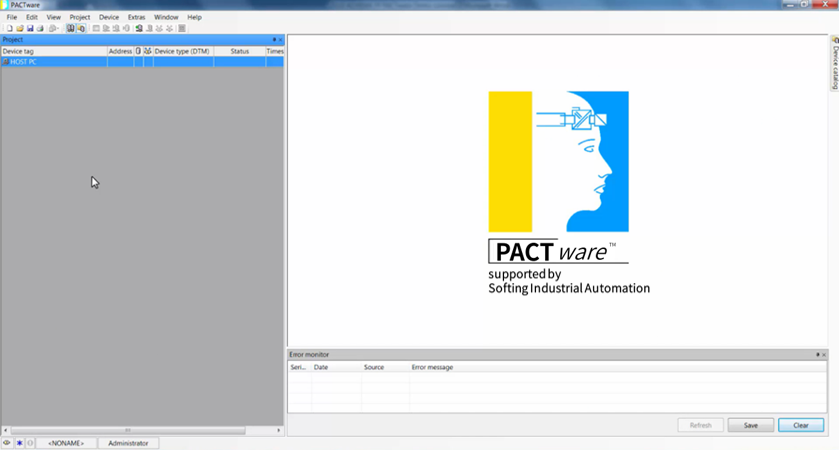The width and height of the screenshot is (839, 450).
Task: Open the Device menu
Action: [x=109, y=17]
